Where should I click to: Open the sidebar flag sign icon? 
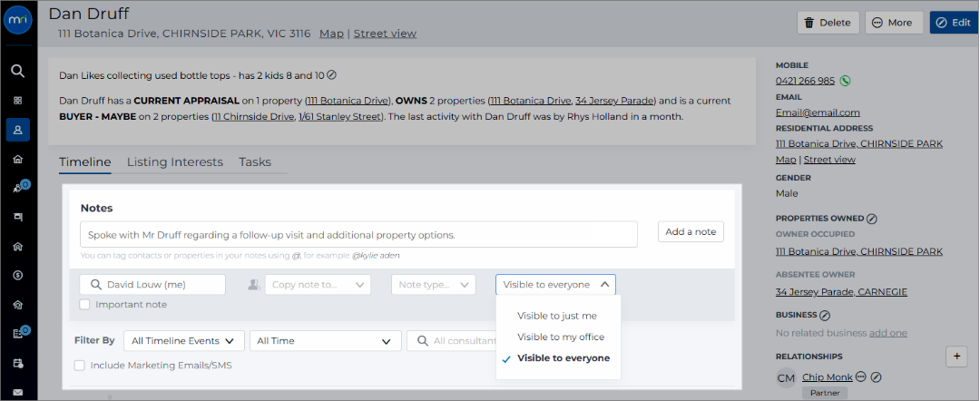pos(18,218)
